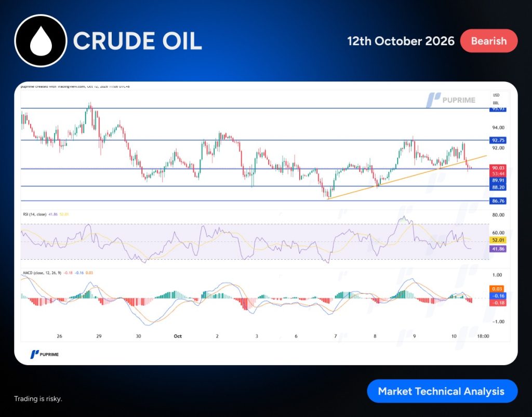532x417 pixels.
Task: Select the 88.20 price level label
Action: coord(498,187)
